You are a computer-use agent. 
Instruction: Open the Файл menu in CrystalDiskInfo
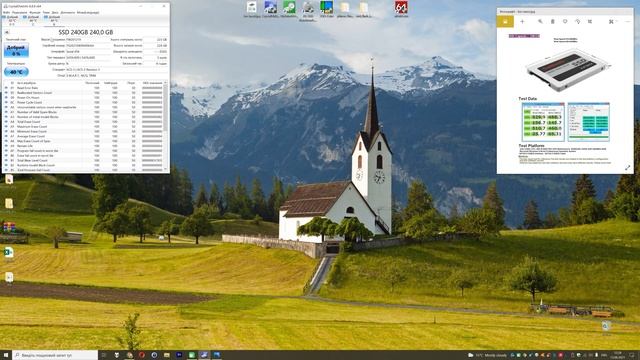(x=6, y=13)
